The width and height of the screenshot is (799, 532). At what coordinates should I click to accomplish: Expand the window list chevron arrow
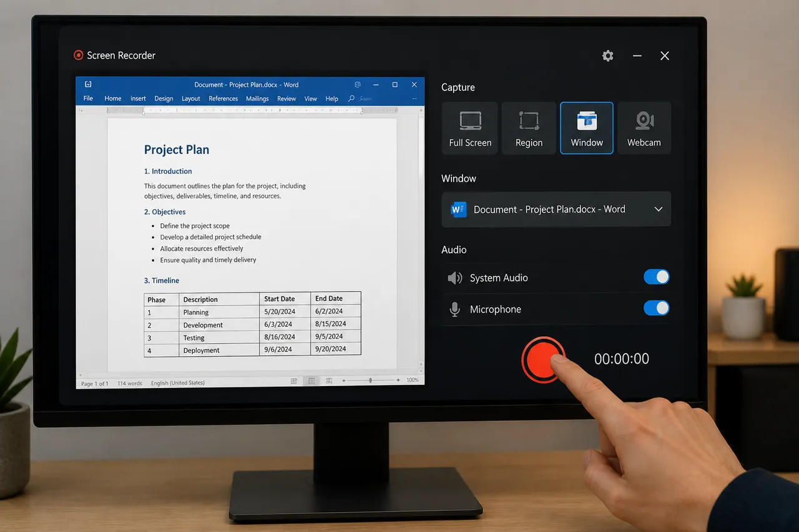[659, 210]
